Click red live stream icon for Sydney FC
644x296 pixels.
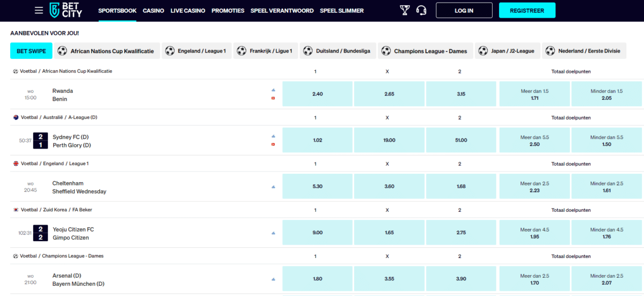coord(273,144)
